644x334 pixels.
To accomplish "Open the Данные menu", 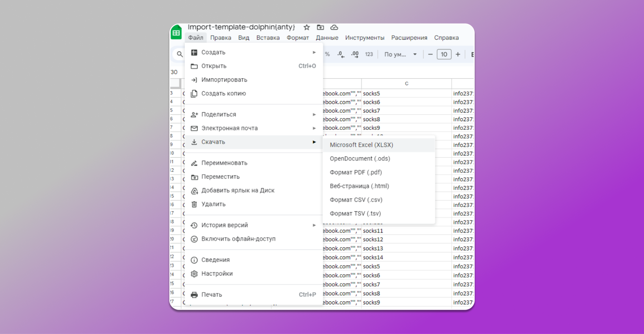I will coord(327,38).
